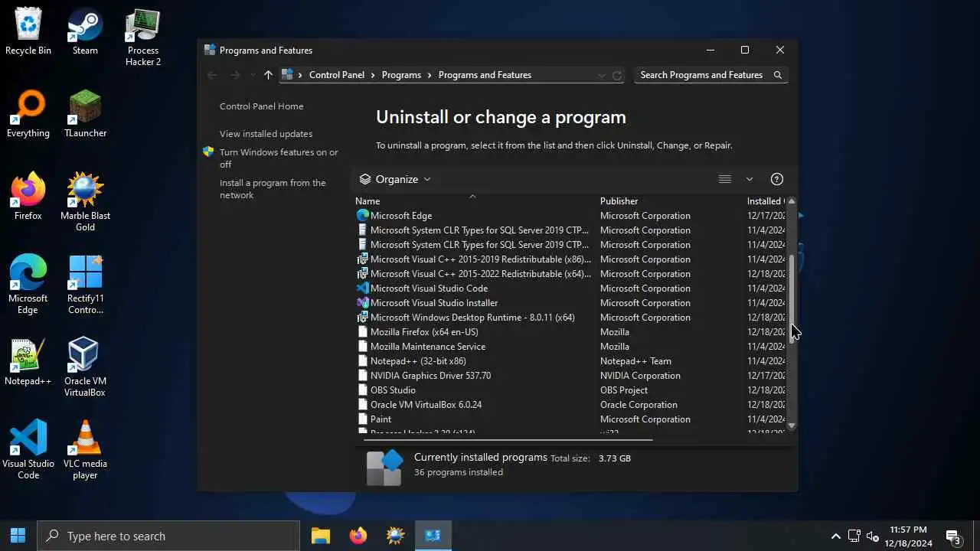Select the Firefox desktop shortcut
The height and width of the screenshot is (551, 980).
coord(28,197)
